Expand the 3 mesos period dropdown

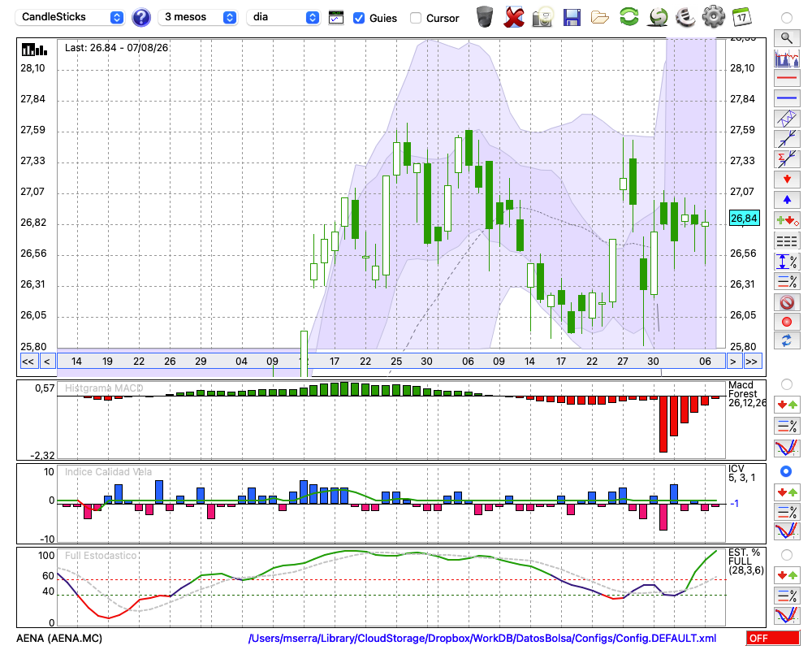click(197, 17)
